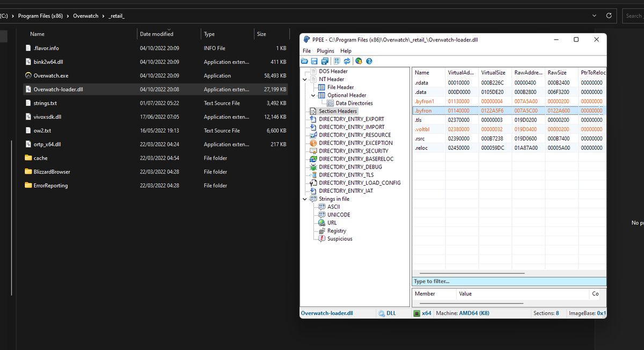This screenshot has width=644, height=350.
Task: Click the DIRECTORY_ENTRY_IAT icon
Action: pos(313,191)
